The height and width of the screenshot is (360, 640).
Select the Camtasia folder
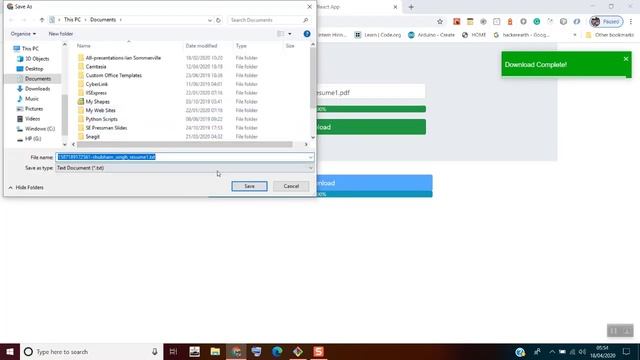(x=96, y=67)
